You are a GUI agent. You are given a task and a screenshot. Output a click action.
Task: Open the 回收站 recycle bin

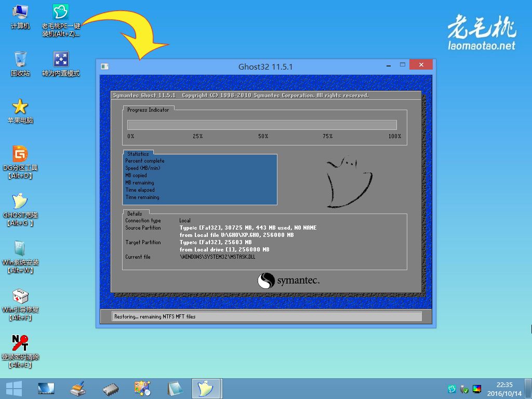(20, 60)
